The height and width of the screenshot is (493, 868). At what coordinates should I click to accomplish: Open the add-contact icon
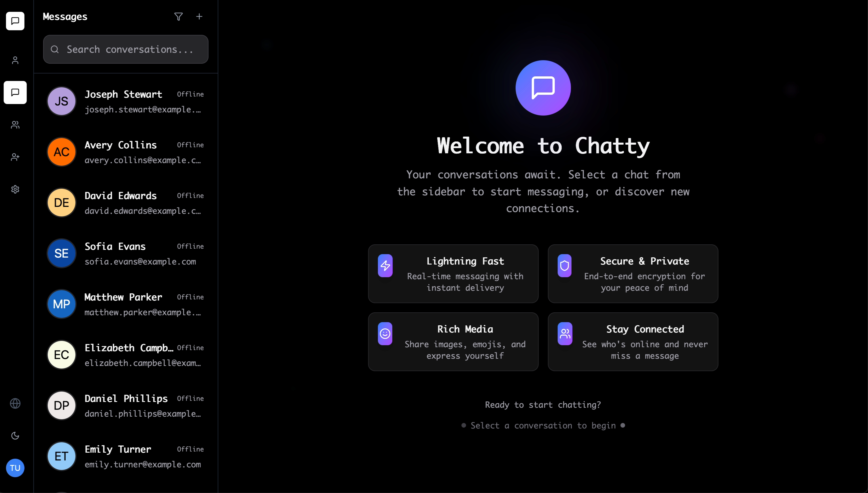(x=15, y=157)
